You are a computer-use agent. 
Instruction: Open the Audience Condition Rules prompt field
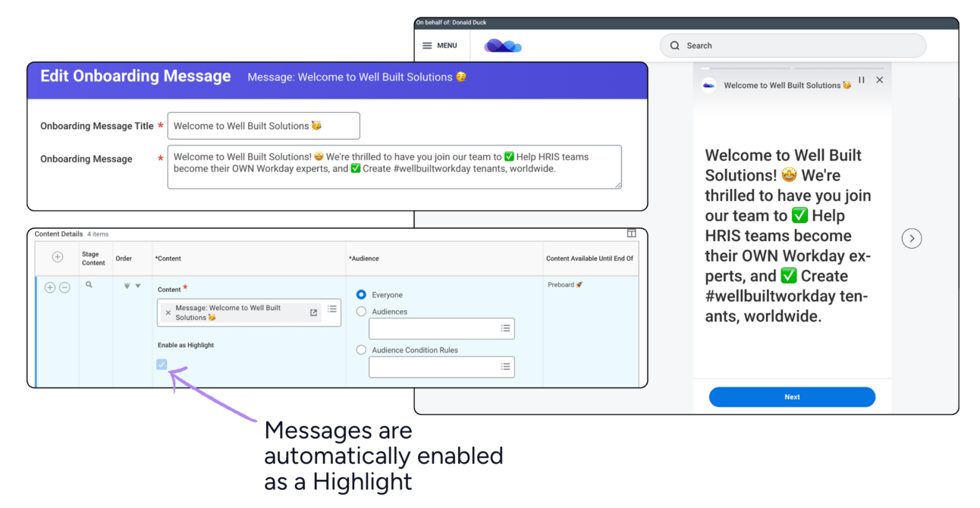[441, 367]
